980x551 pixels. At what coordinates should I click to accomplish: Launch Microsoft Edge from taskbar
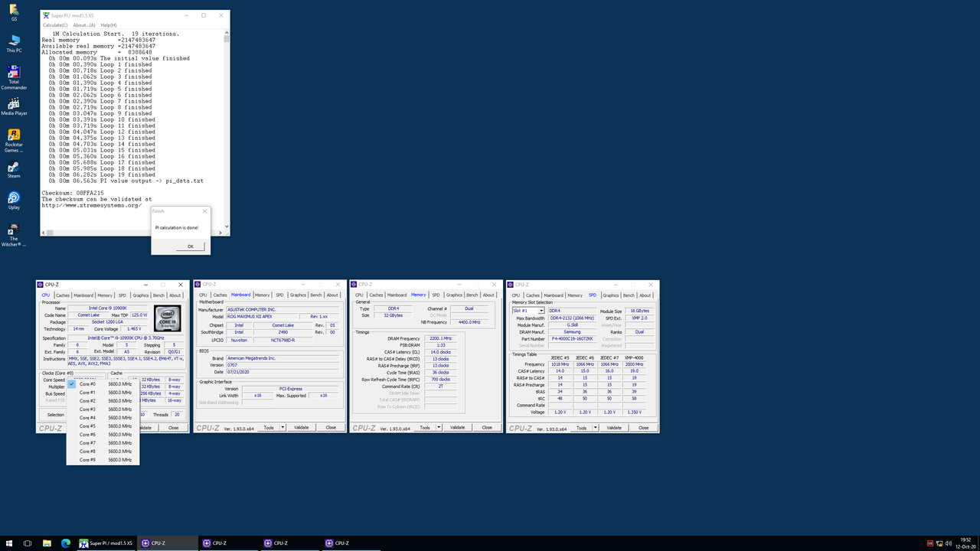(66, 543)
